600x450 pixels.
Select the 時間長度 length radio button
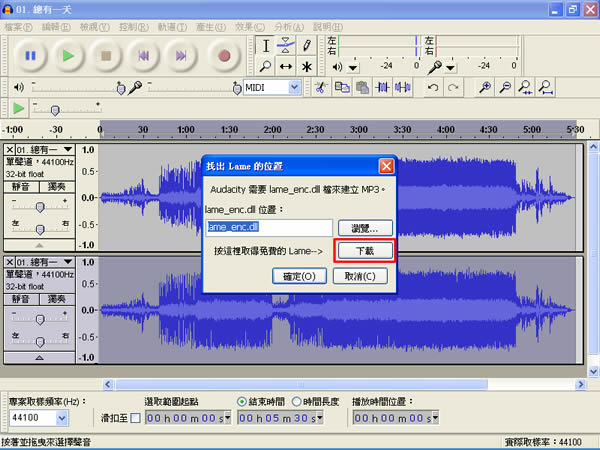click(297, 401)
